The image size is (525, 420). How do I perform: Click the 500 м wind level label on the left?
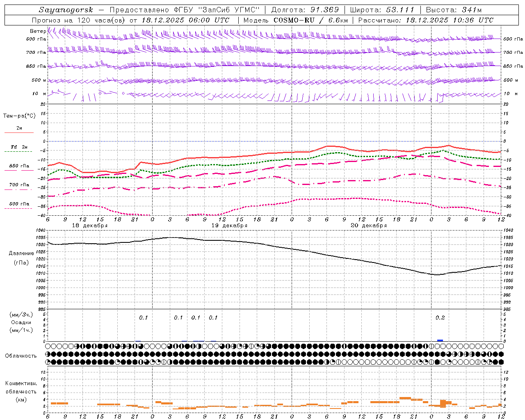pos(39,80)
